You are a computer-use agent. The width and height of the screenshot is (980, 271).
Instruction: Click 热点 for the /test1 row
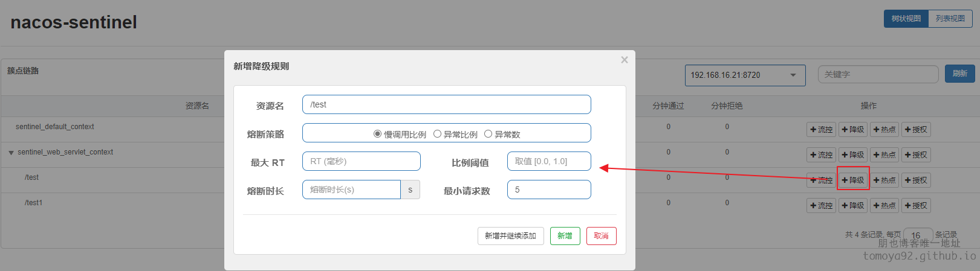pyautogui.click(x=884, y=205)
